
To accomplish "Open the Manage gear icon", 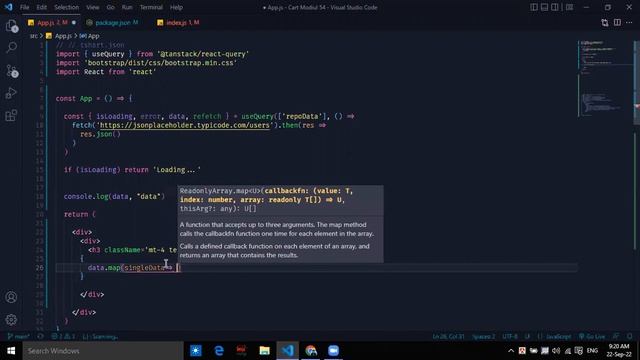I will pyautogui.click(x=11, y=320).
